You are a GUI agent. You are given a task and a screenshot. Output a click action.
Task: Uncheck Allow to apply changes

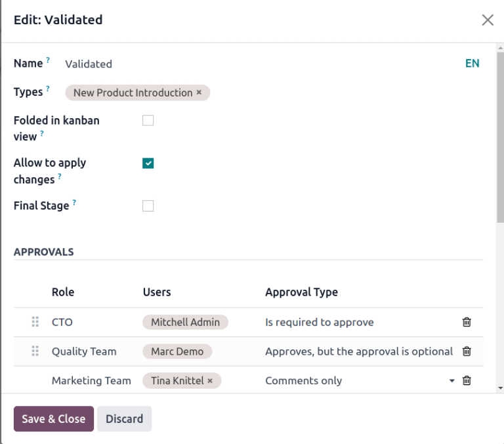(148, 164)
